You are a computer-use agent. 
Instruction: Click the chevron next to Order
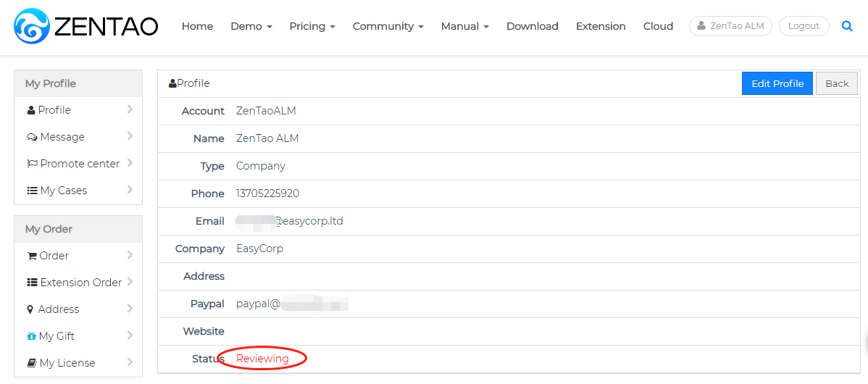click(130, 255)
